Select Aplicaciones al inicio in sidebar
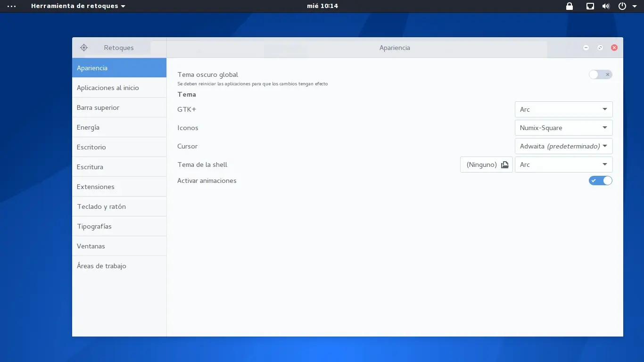The height and width of the screenshot is (362, 644). click(119, 88)
